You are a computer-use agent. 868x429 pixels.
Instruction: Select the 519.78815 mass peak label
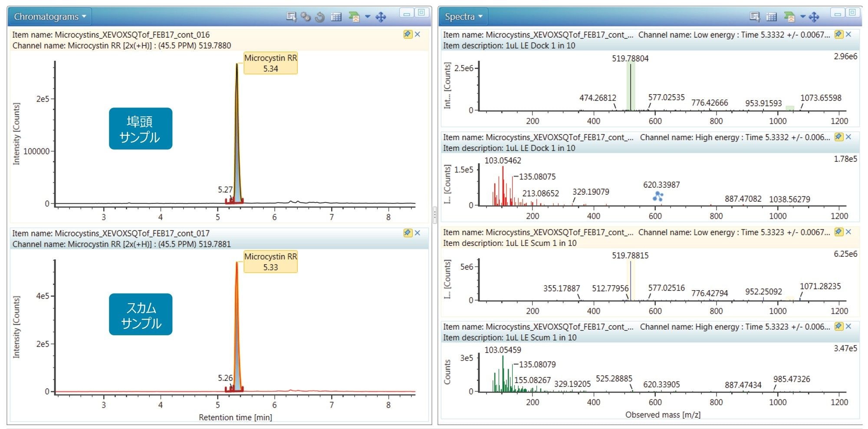pos(630,255)
